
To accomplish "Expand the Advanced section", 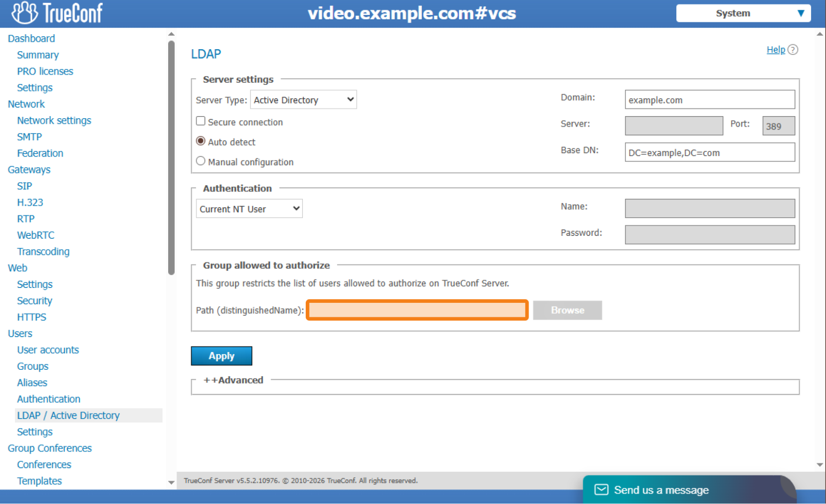I will click(233, 380).
